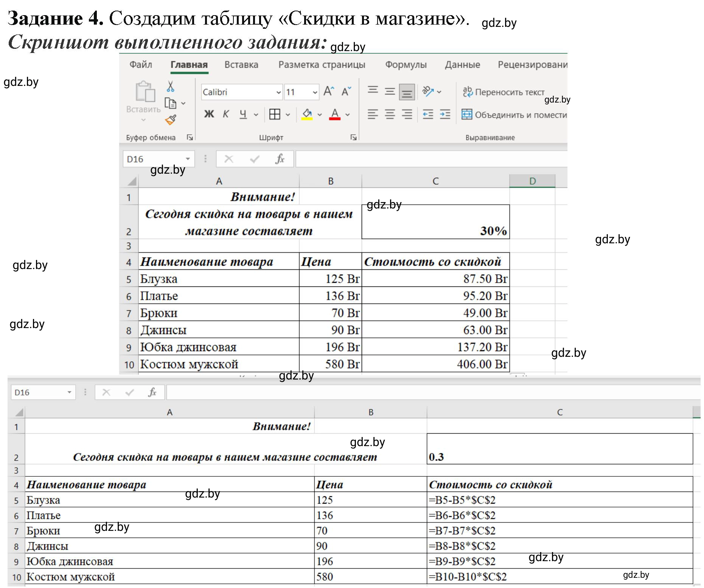The image size is (704, 588).
Task: Click the Вставить paste icon
Action: pos(145,92)
